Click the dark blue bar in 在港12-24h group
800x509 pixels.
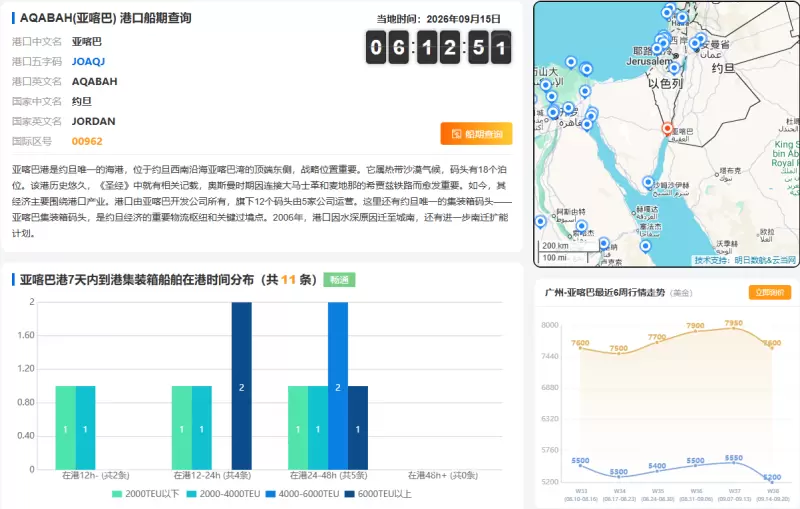tap(241, 386)
